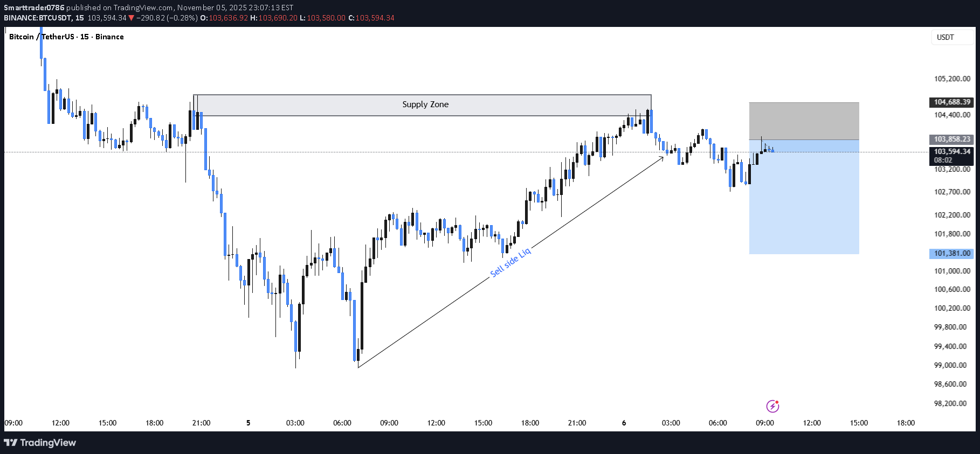This screenshot has width=980, height=454.
Task: Select the Supply Zone text label
Action: point(425,104)
